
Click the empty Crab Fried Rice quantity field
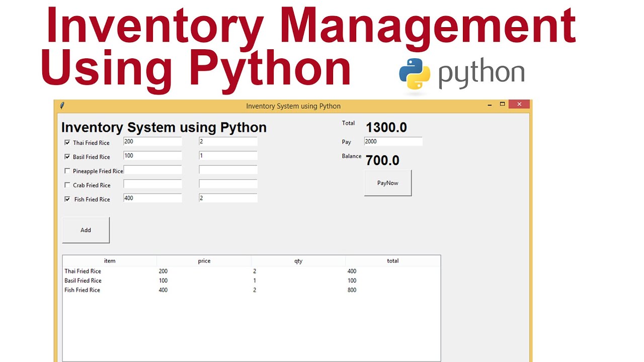tap(228, 184)
